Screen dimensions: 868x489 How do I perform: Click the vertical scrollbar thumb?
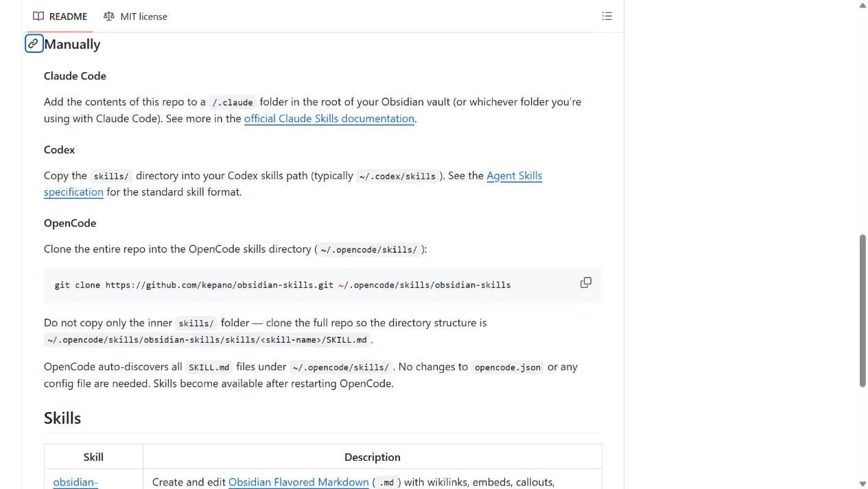(863, 311)
